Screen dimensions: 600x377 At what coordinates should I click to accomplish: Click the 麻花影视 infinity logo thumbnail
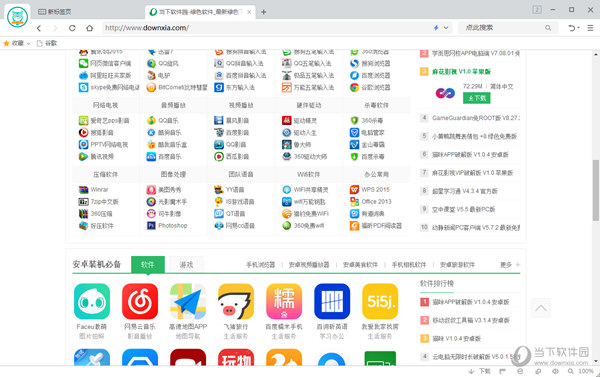(x=445, y=92)
